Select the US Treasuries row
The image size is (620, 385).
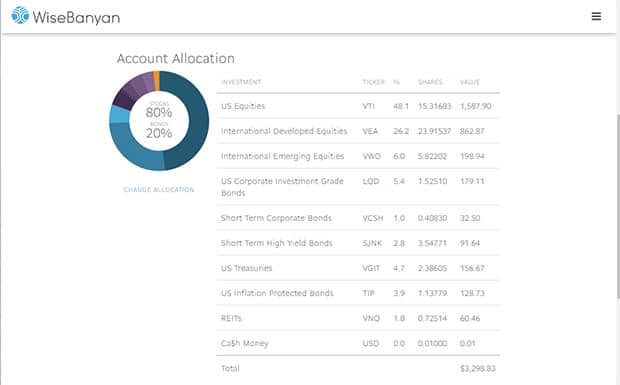tap(358, 268)
